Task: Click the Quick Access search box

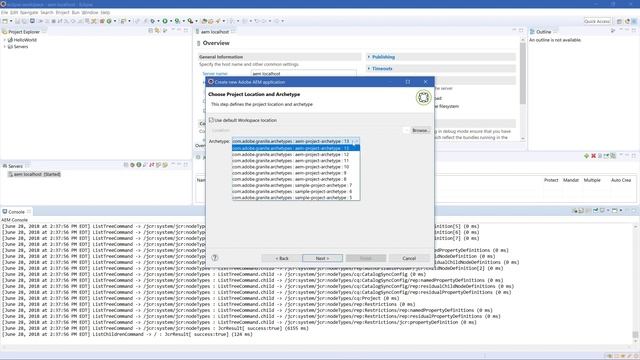Action: 597,21
